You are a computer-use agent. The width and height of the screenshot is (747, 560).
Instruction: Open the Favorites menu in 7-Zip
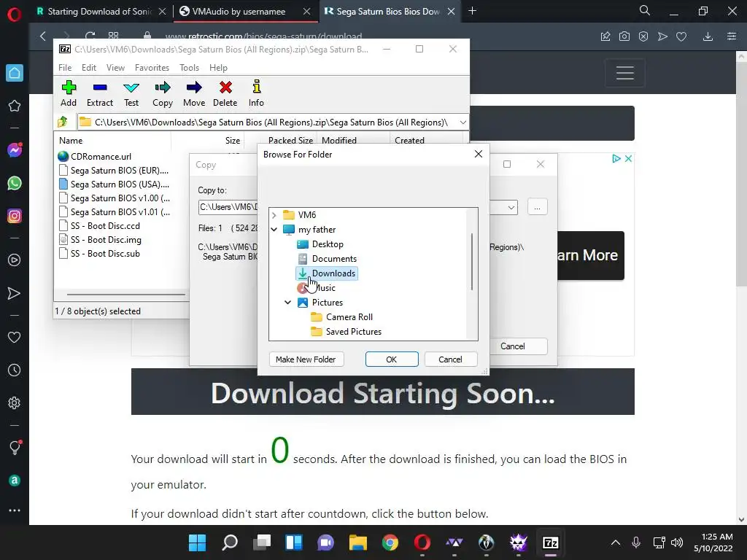(x=152, y=68)
